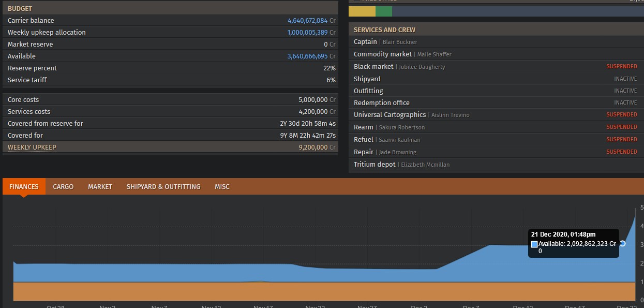
Task: Click SUSPENDED status in Universal Cartographics row
Action: pos(622,114)
